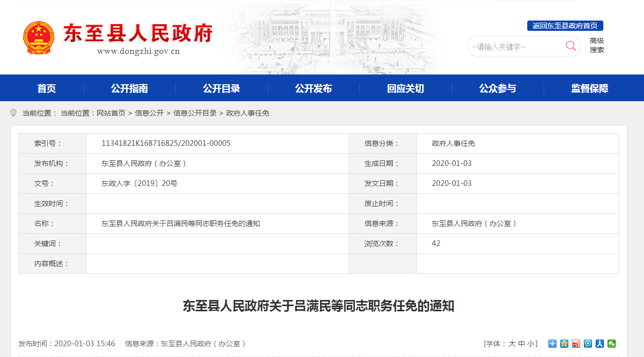
Task: Click view count value 42
Action: pyautogui.click(x=436, y=243)
